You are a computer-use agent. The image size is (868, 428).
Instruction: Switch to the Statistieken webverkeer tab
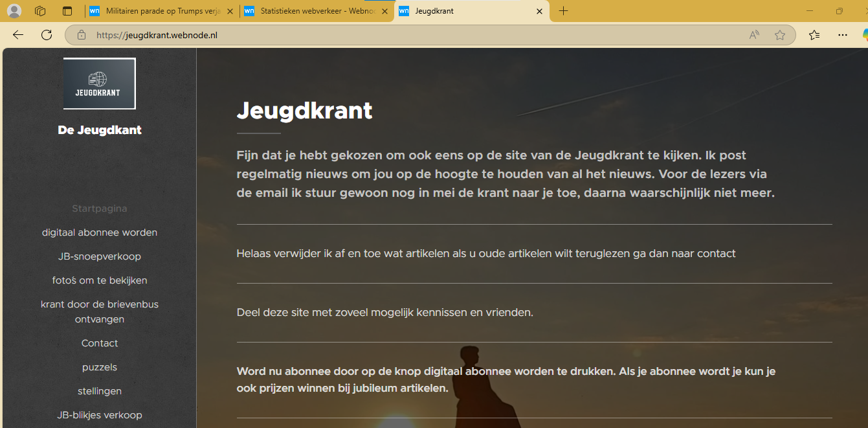[316, 11]
